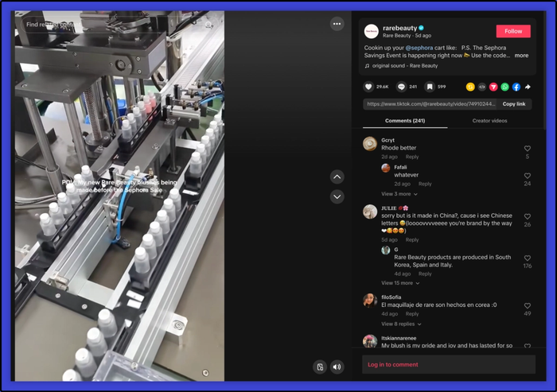The width and height of the screenshot is (557, 392).
Task: Reply to JULIE's comment
Action: 412,240
